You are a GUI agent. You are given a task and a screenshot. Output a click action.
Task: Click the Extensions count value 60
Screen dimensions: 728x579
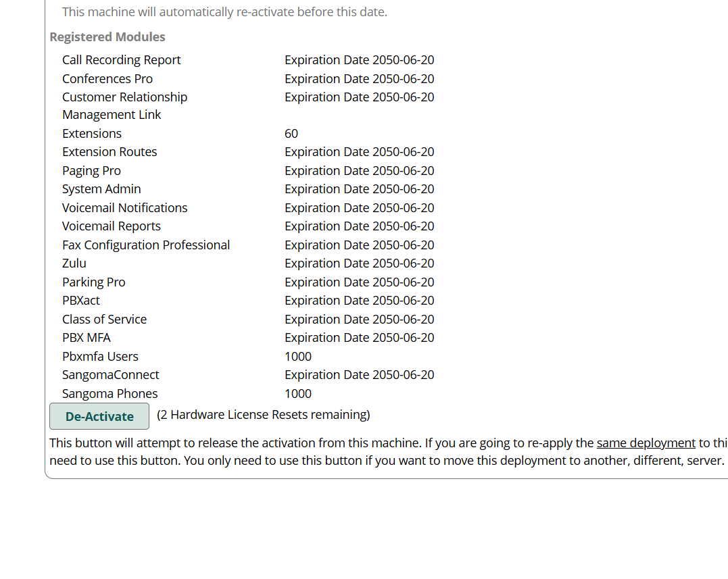(291, 134)
